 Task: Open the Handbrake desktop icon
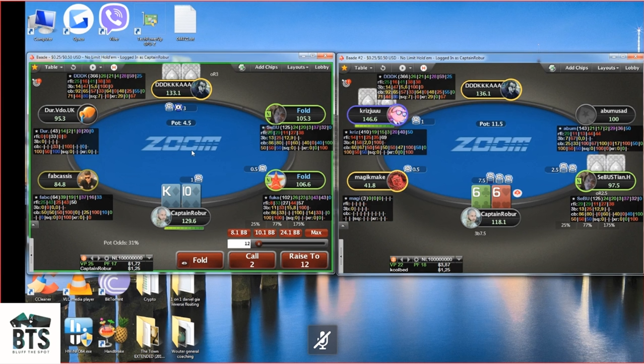coord(114,334)
